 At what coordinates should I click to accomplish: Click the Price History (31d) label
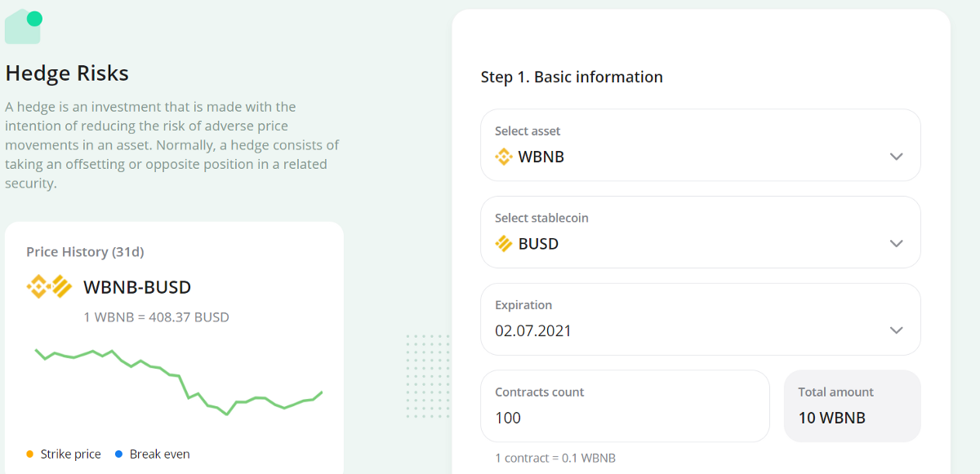click(x=85, y=252)
